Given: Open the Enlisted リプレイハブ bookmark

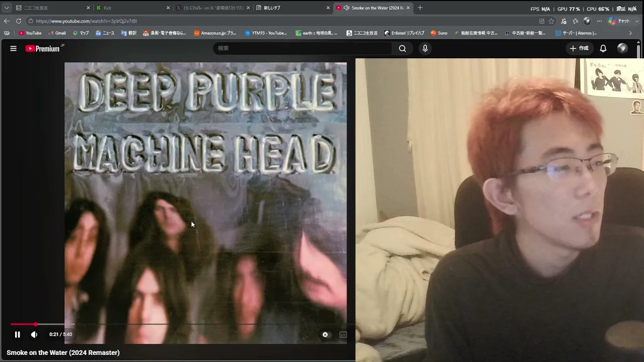Looking at the screenshot, I should [404, 33].
